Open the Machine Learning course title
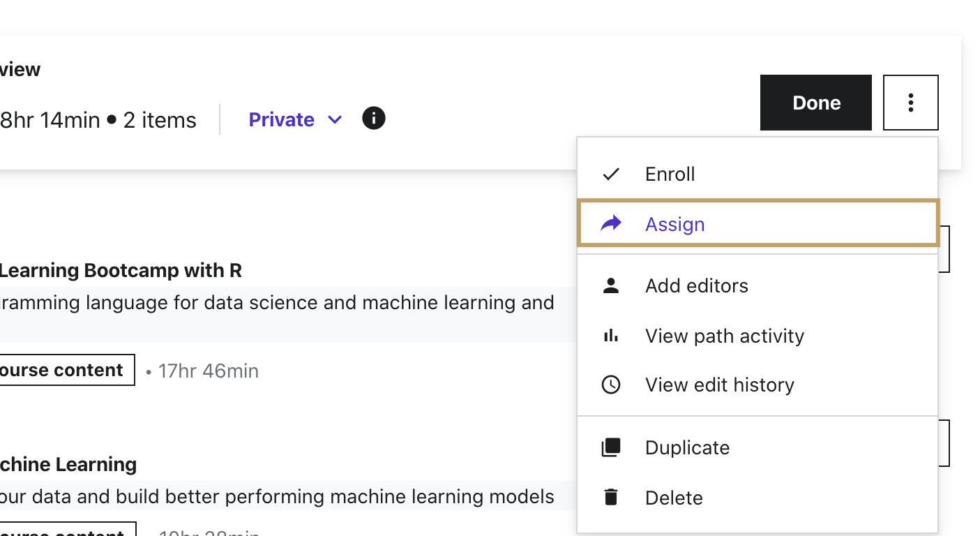980x536 pixels. pos(68,464)
